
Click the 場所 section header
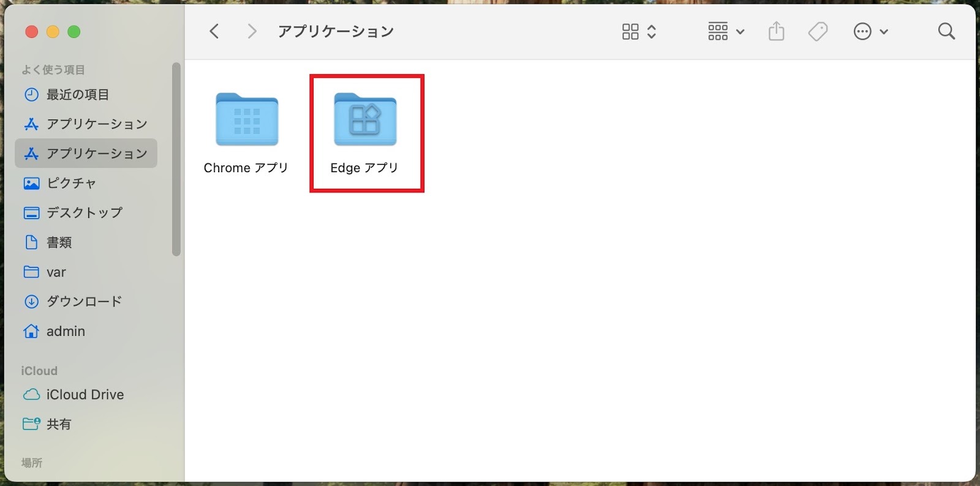[x=32, y=463]
